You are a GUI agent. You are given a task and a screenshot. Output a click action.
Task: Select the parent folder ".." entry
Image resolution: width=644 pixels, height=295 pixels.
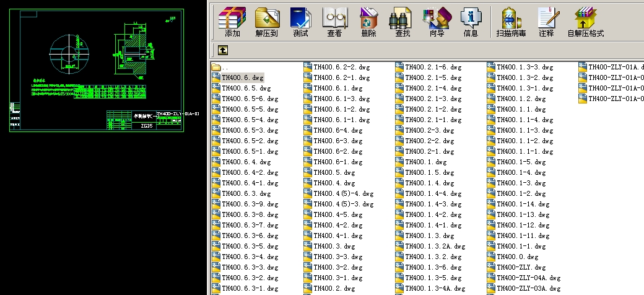(x=224, y=68)
